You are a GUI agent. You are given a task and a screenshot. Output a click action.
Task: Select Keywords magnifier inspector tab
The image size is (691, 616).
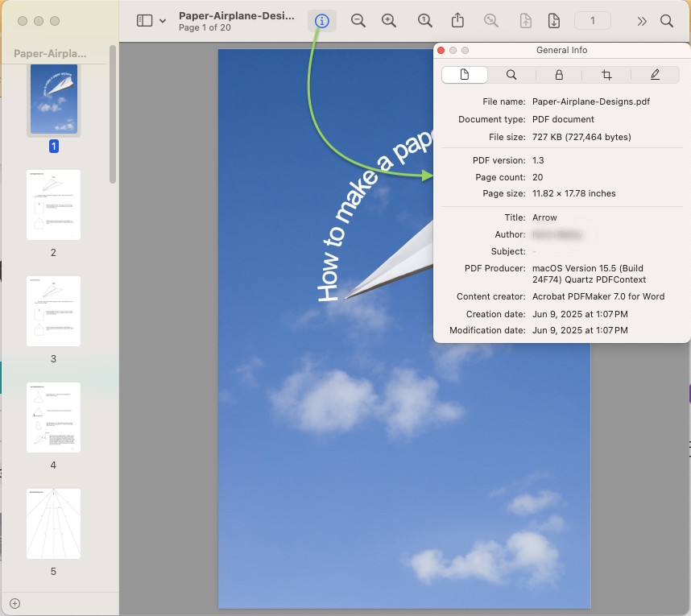(511, 74)
